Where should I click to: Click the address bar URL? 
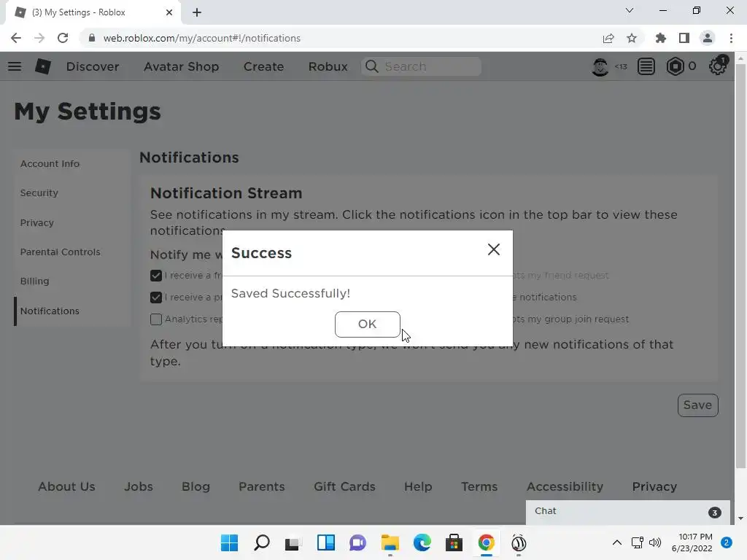pyautogui.click(x=201, y=38)
